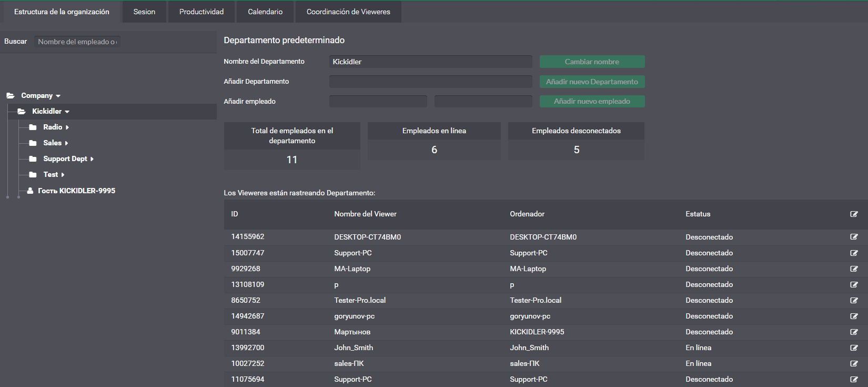This screenshot has width=868, height=387.
Task: Collapse the Kickidler node arrow
Action: (67, 112)
